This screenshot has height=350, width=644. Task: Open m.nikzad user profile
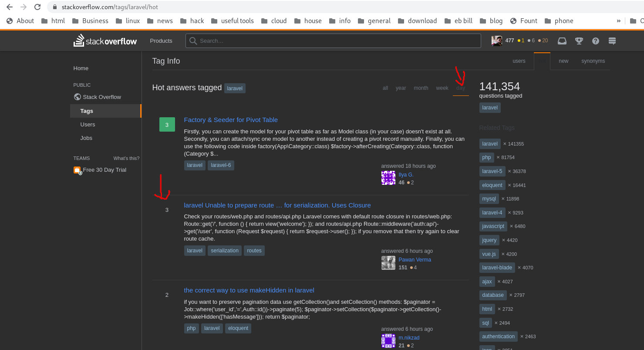(409, 338)
